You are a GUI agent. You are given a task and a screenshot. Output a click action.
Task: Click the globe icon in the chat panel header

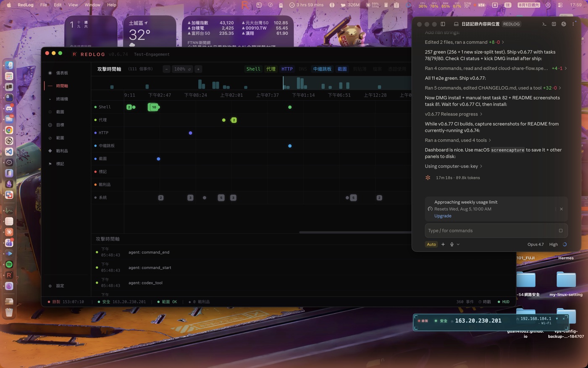pos(564,24)
